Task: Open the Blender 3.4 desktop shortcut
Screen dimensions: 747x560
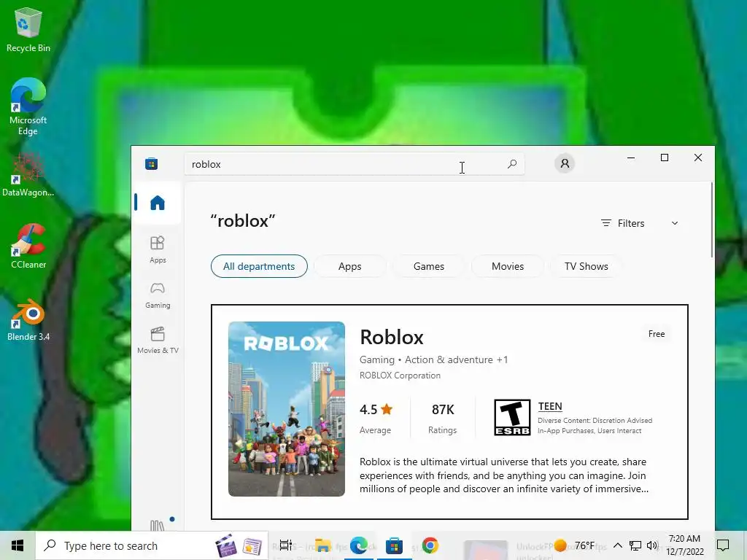Action: [x=28, y=320]
